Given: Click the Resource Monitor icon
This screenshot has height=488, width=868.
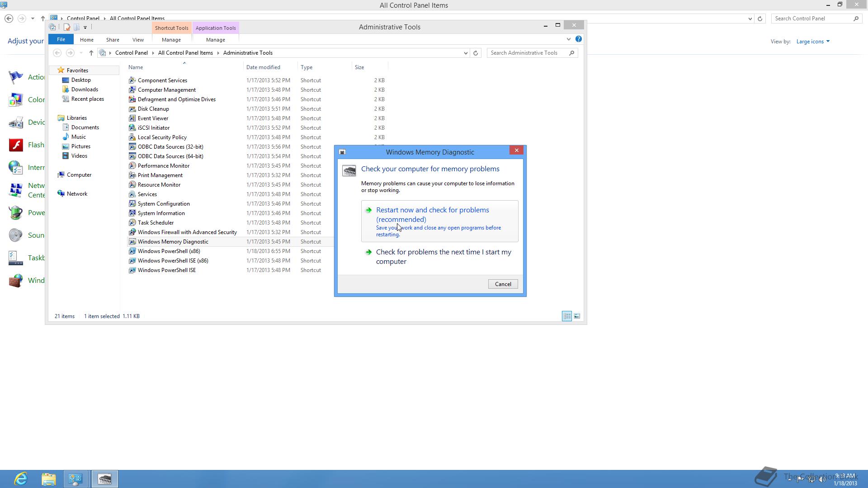Looking at the screenshot, I should pos(132,185).
